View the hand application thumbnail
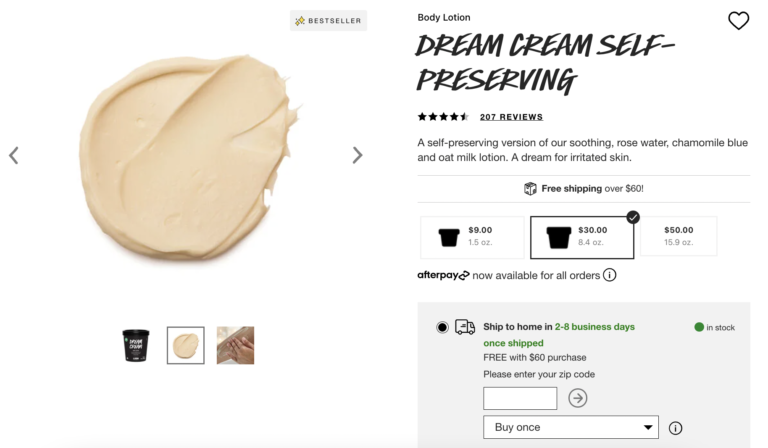The image size is (768, 448). click(x=235, y=345)
